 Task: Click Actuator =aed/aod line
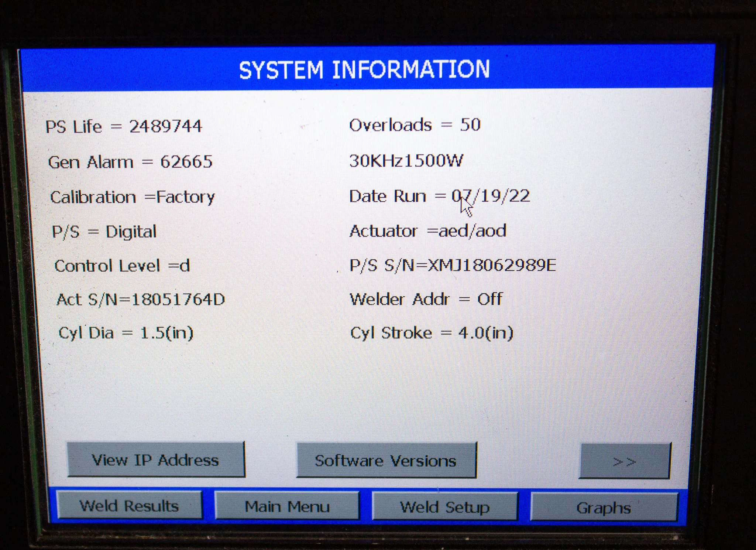tap(428, 231)
